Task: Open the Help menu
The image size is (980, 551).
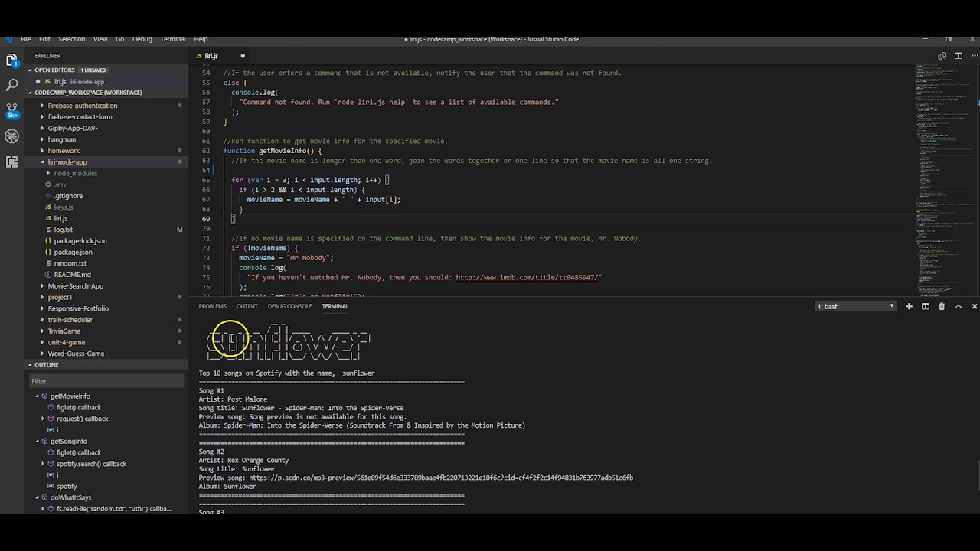Action: [201, 39]
